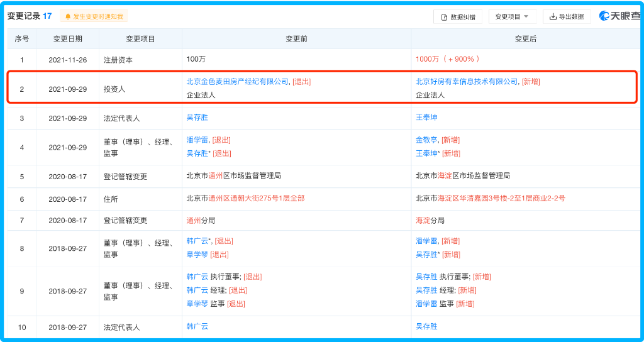This screenshot has height=342, width=644.
Task: Click 潘学雷 marked 退出 in row 4
Action: point(197,140)
